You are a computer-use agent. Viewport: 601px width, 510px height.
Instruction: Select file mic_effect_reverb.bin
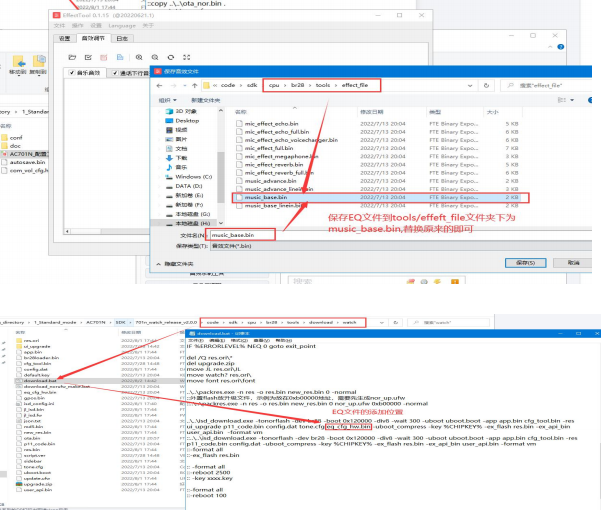(x=274, y=164)
